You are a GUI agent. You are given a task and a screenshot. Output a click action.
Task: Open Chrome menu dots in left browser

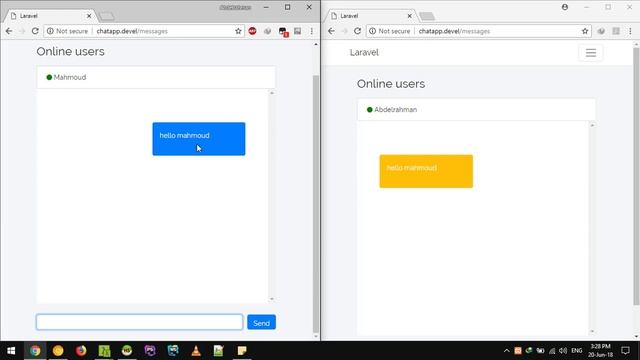(311, 31)
